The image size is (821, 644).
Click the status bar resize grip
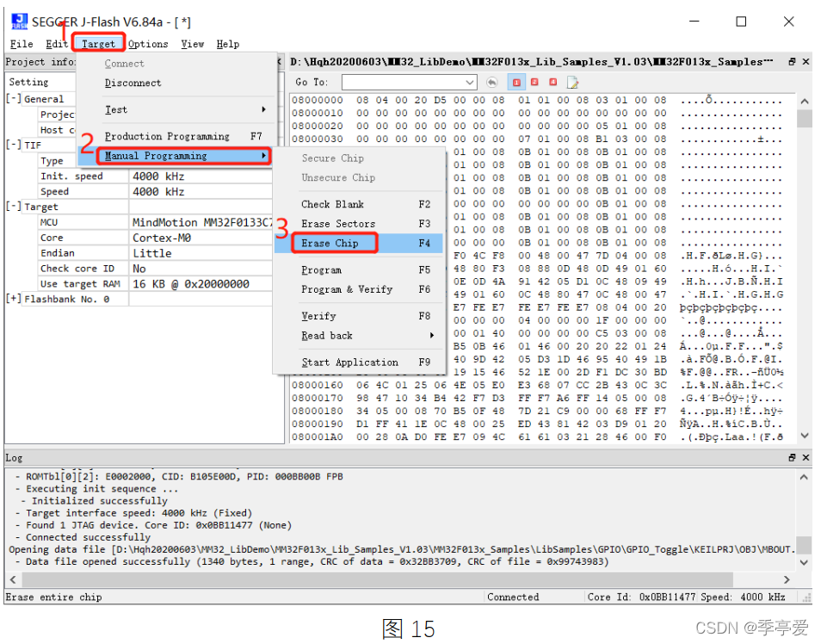point(807,598)
